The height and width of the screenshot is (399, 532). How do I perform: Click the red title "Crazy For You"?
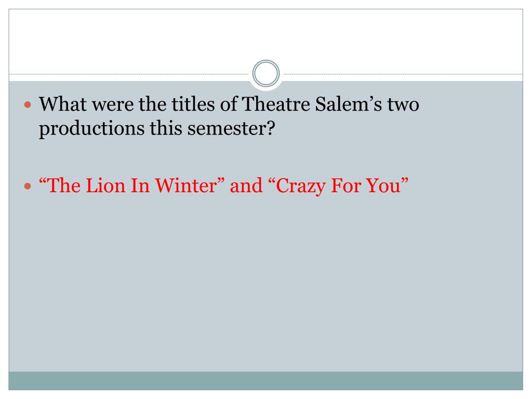(x=337, y=185)
